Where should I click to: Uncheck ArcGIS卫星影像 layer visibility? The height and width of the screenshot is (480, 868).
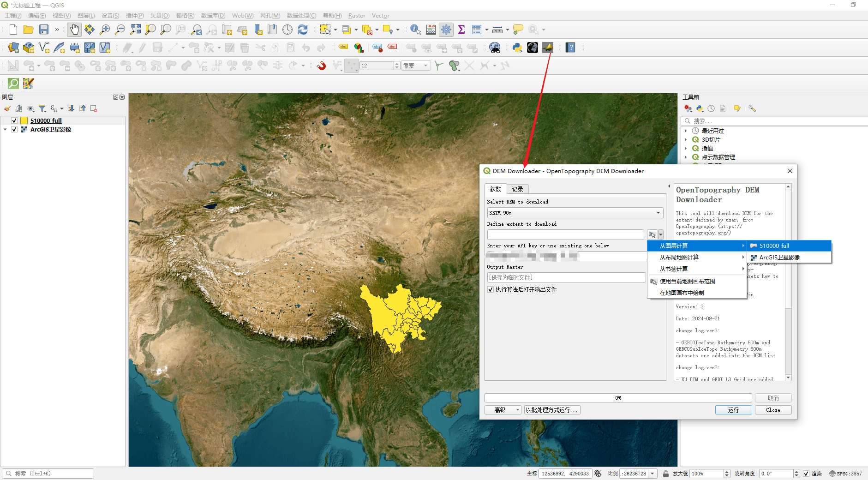(14, 129)
